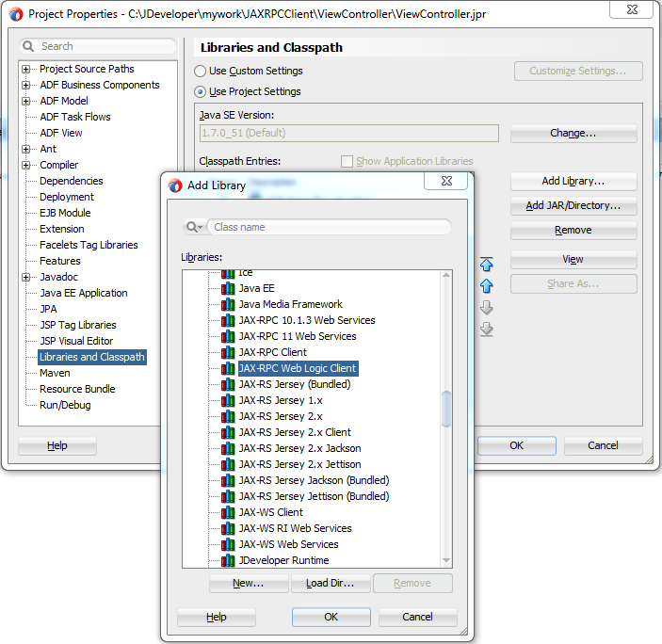The image size is (662, 644).
Task: Click the JAX-WS Web Services library icon
Action: (228, 544)
